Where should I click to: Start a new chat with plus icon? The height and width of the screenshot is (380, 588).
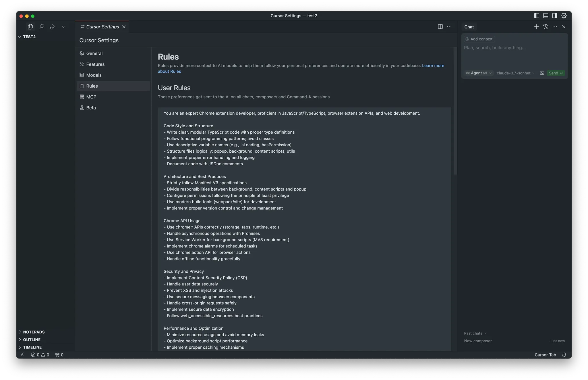pos(536,27)
